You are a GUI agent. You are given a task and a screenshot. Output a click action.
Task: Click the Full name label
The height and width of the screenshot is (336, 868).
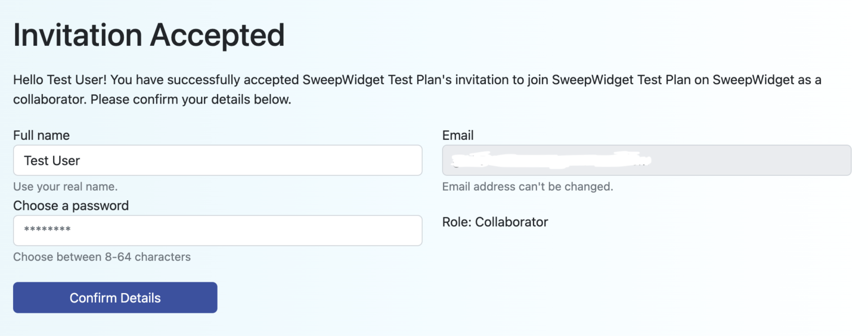41,135
